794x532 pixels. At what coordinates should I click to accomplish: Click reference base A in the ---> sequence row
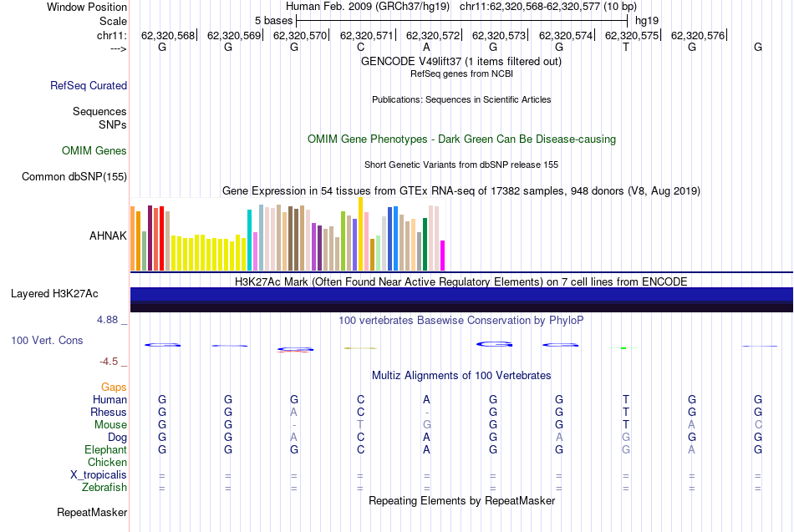point(426,47)
